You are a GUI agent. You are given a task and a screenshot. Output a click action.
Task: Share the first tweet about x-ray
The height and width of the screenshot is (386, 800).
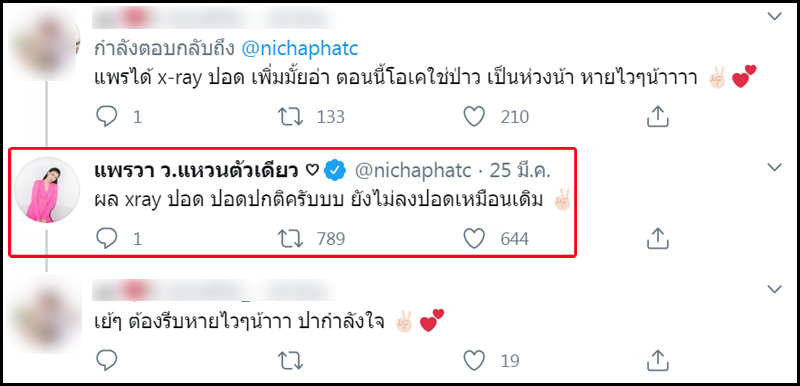658,117
